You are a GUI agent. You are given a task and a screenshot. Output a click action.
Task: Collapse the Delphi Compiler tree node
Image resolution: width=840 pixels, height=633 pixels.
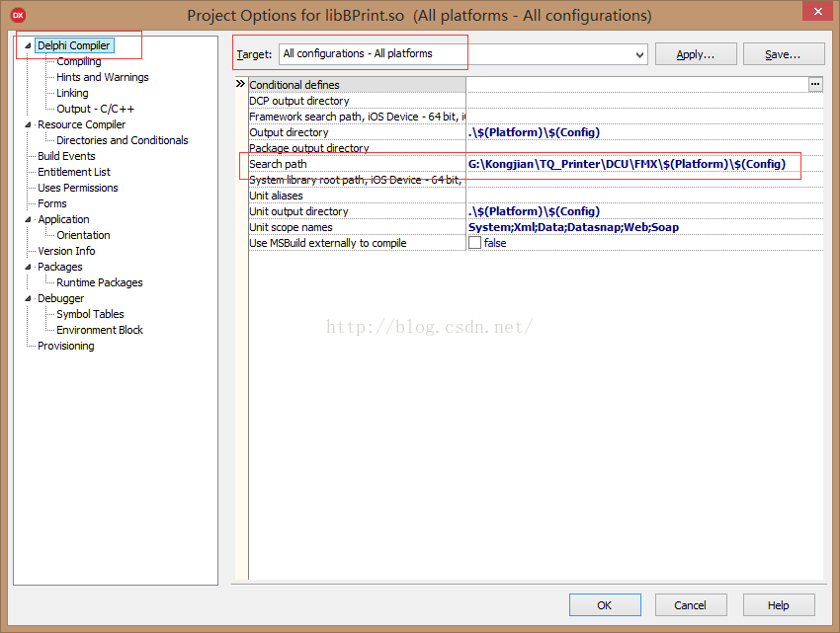click(x=28, y=45)
